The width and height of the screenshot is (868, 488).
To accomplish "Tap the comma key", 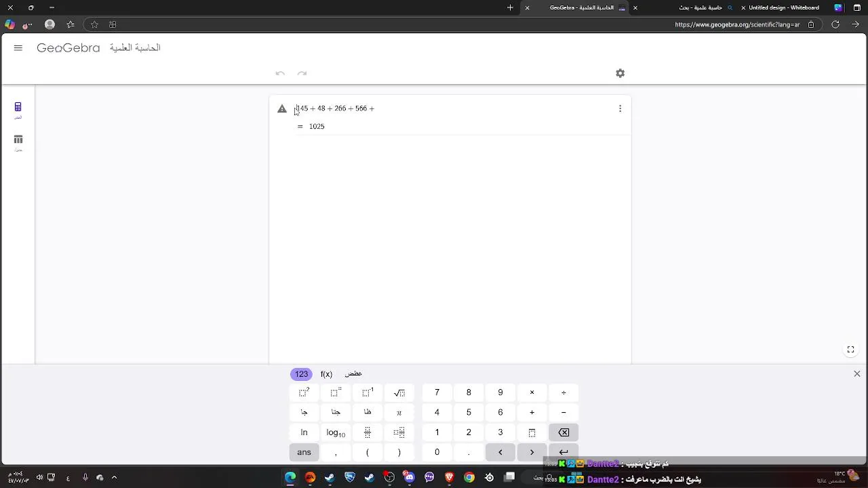I will pos(336,452).
